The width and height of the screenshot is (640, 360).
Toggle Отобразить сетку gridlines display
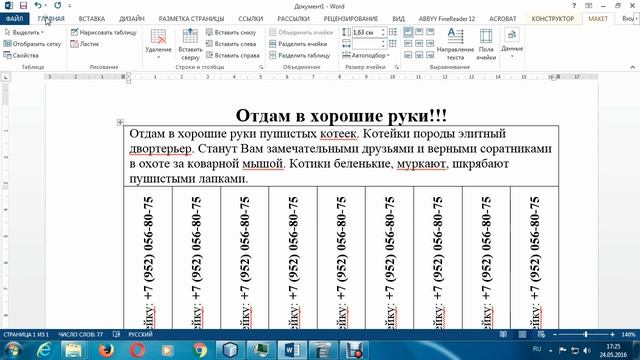coord(32,44)
